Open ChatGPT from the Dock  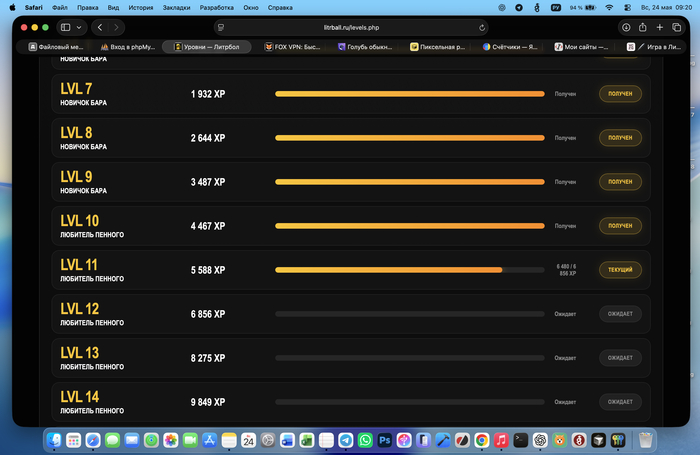click(x=540, y=440)
